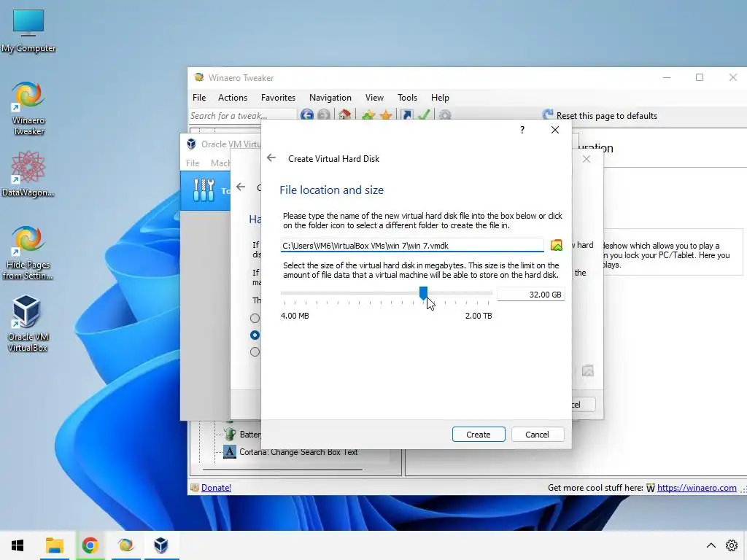747x560 pixels.
Task: Switch to Chrome in taskbar
Action: (x=90, y=545)
